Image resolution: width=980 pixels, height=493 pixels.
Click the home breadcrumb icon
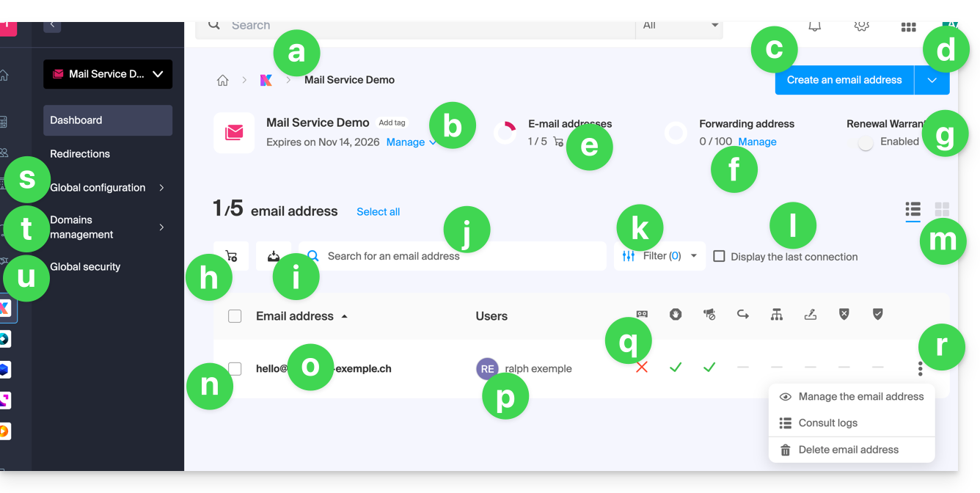click(222, 81)
